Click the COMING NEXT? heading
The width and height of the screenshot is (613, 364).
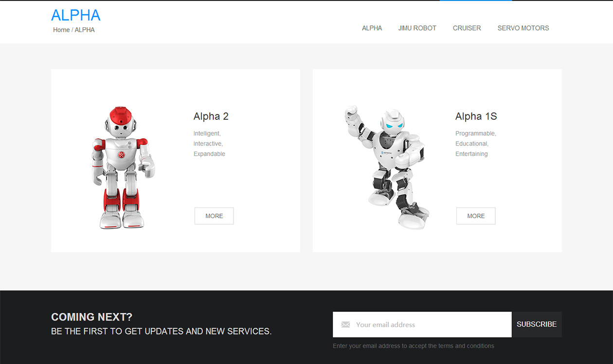(91, 317)
